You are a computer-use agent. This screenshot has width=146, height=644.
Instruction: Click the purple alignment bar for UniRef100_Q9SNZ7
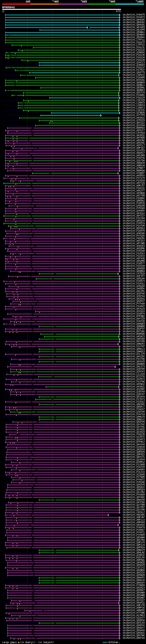click(64, 590)
